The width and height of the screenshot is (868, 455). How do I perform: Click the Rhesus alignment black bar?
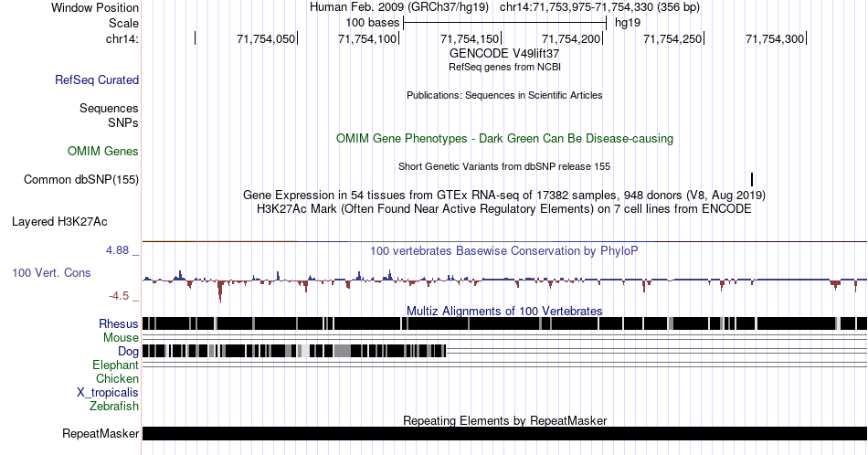(504, 323)
